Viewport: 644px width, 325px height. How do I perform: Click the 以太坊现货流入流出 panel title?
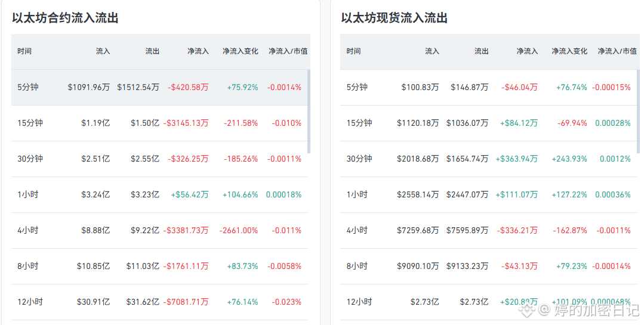(395, 18)
